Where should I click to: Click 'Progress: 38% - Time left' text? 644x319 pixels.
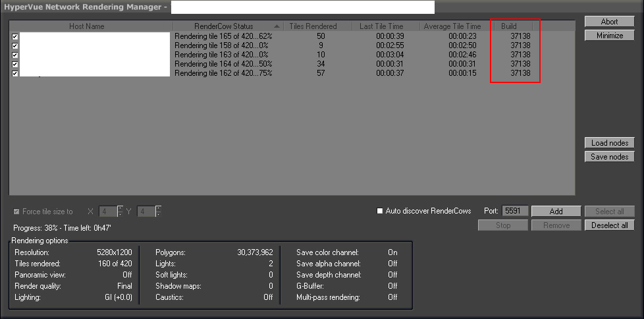point(62,227)
